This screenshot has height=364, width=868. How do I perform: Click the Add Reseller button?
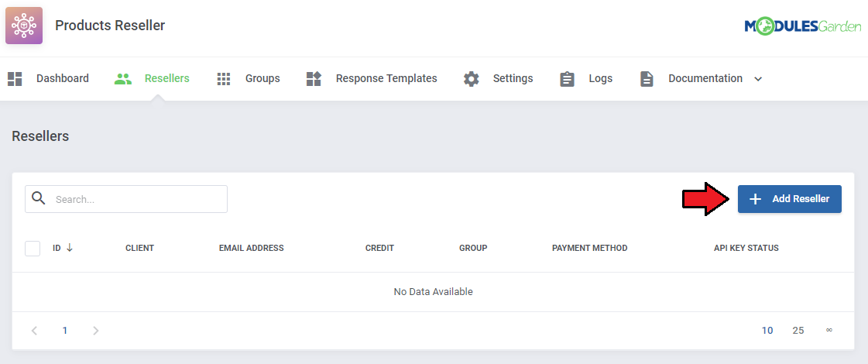[789, 199]
